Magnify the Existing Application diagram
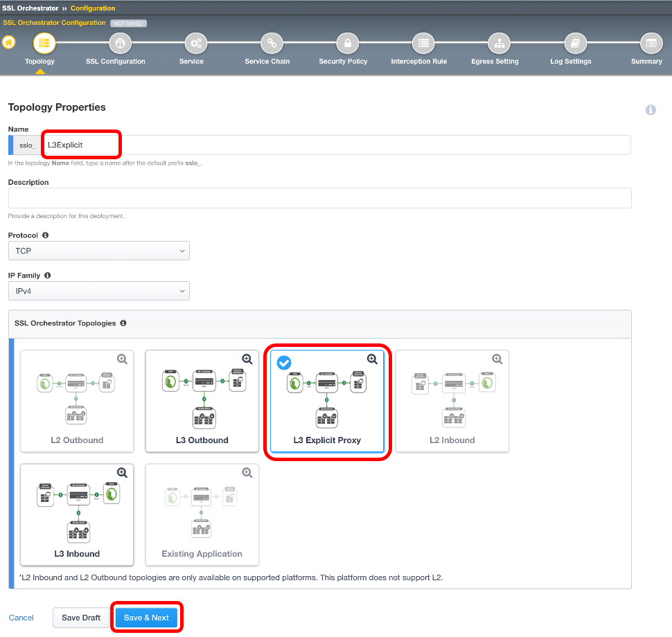 [x=247, y=472]
